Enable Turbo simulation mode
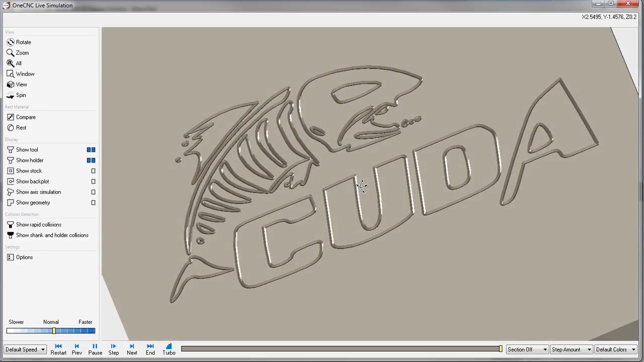644x362 pixels. (169, 349)
